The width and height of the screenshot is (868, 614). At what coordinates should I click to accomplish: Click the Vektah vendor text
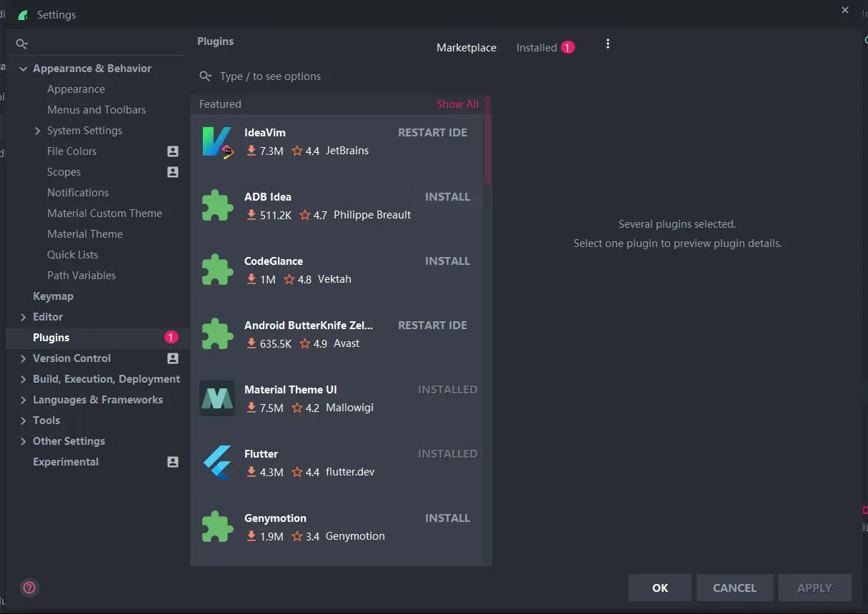334,279
